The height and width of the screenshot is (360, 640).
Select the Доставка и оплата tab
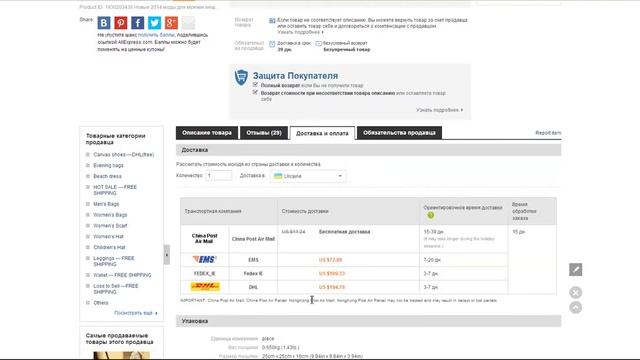coord(322,133)
